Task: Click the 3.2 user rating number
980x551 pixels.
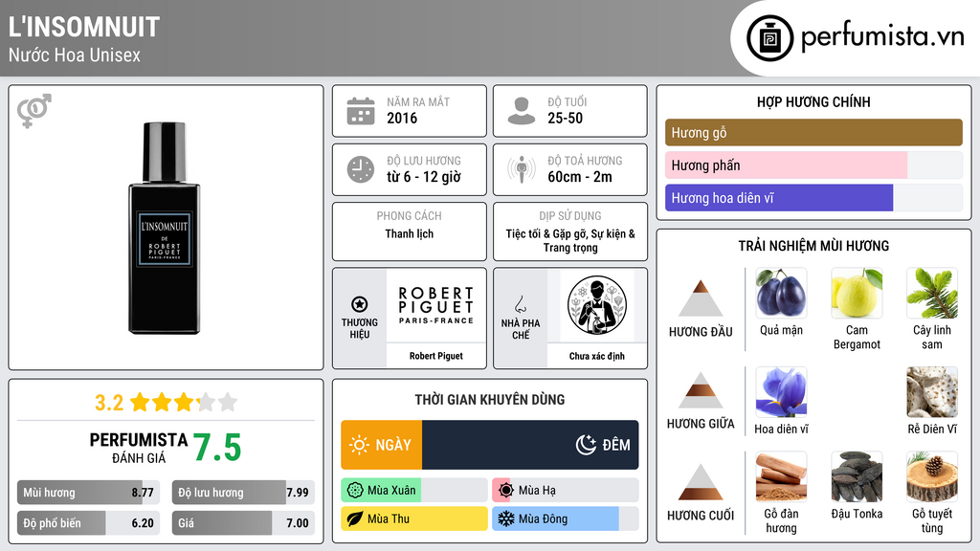Action: point(109,403)
